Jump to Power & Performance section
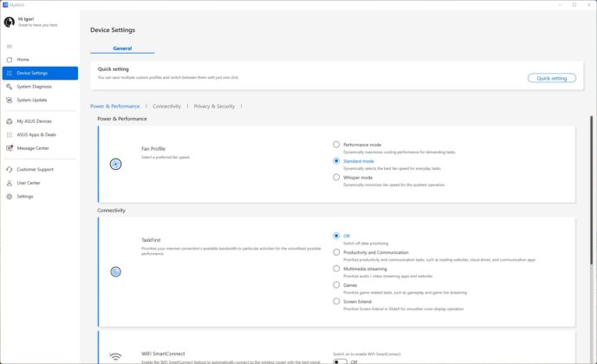597x364 pixels. tap(115, 107)
